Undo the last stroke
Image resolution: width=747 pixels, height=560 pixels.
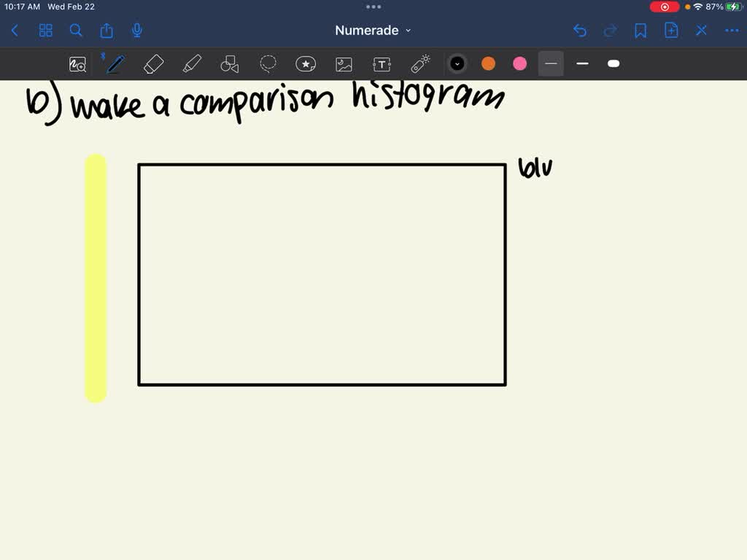point(580,31)
